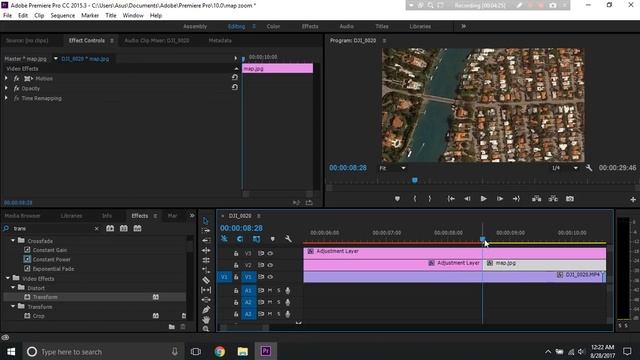The image size is (640, 360).
Task: Expand the Opacity effect properties
Action: 6,88
